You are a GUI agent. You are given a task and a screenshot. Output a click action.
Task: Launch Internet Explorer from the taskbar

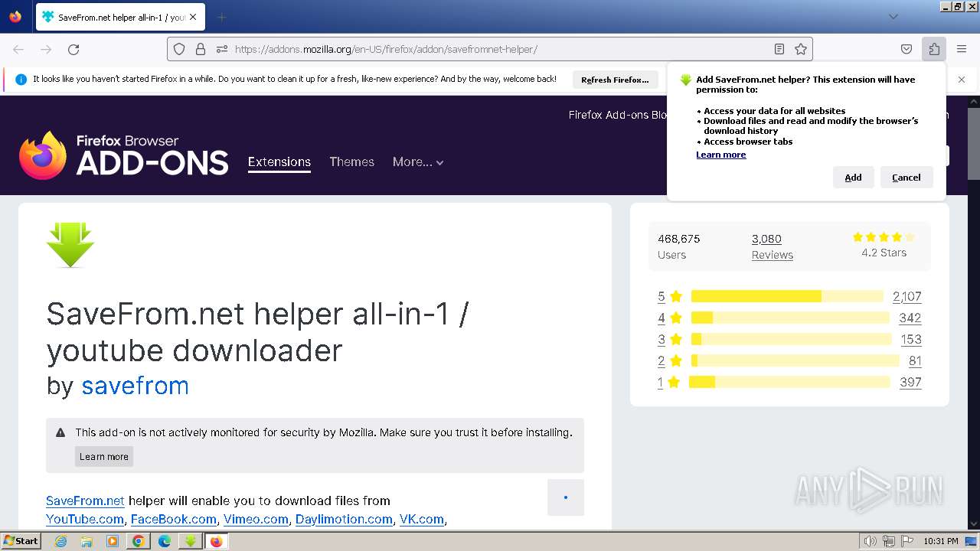(x=60, y=541)
